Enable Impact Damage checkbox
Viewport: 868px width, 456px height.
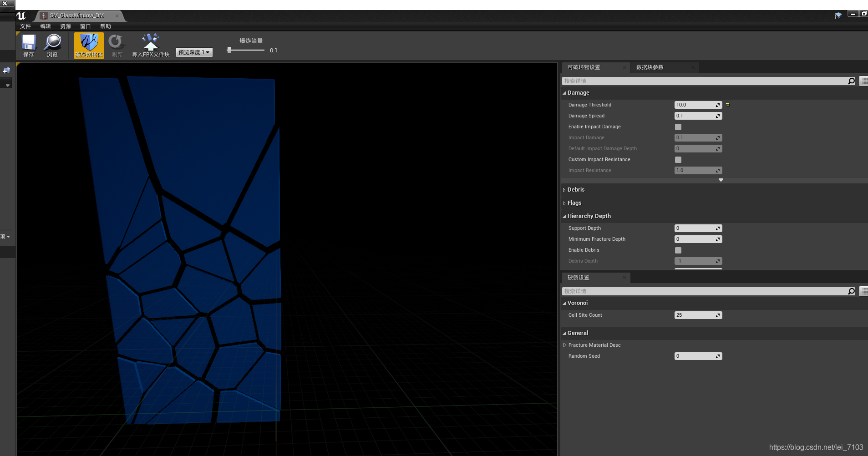[678, 127]
